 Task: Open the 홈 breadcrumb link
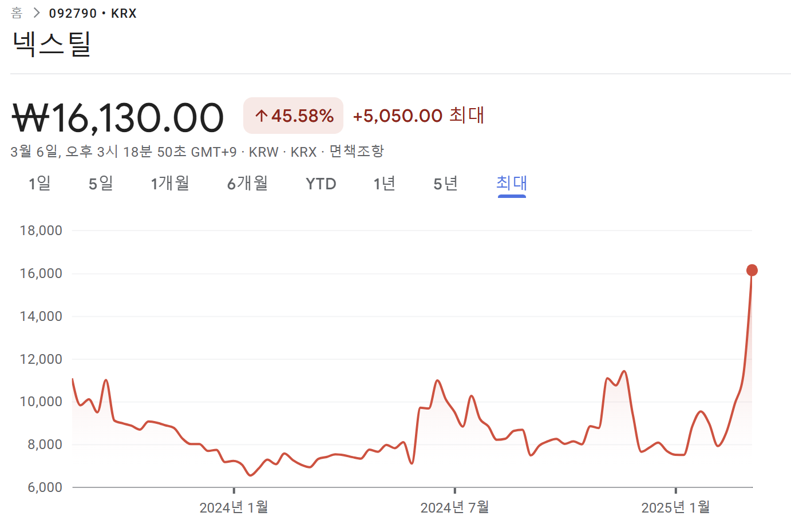point(17,13)
